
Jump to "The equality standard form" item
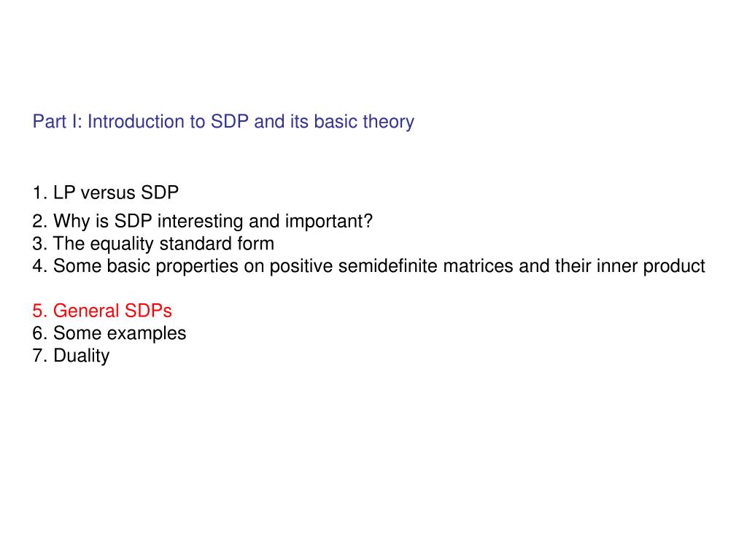click(x=153, y=244)
